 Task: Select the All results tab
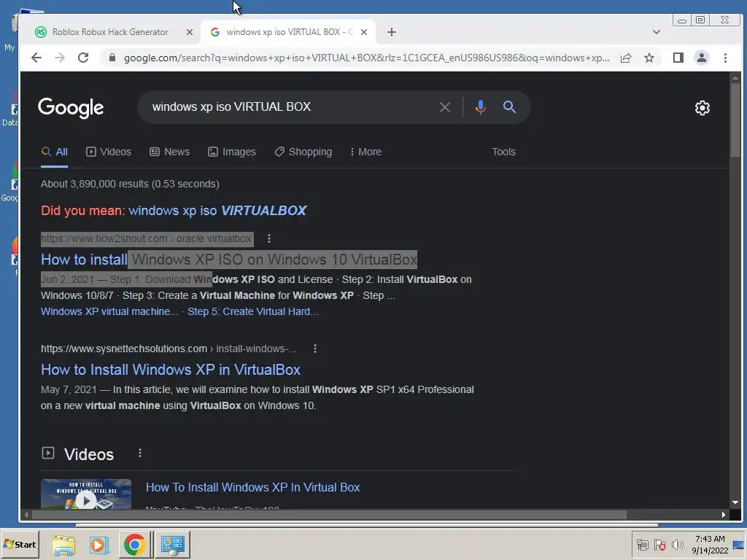pyautogui.click(x=54, y=152)
